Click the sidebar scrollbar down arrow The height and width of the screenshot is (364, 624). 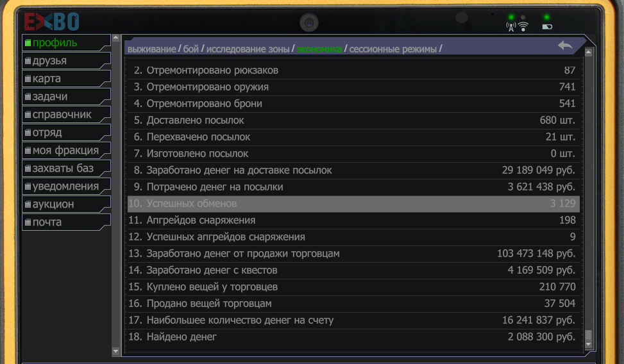pos(116,351)
